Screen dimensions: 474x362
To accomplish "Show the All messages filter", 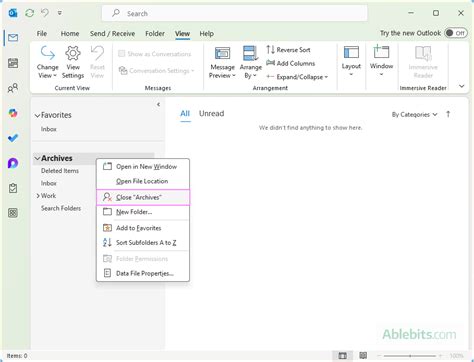I will pyautogui.click(x=185, y=114).
